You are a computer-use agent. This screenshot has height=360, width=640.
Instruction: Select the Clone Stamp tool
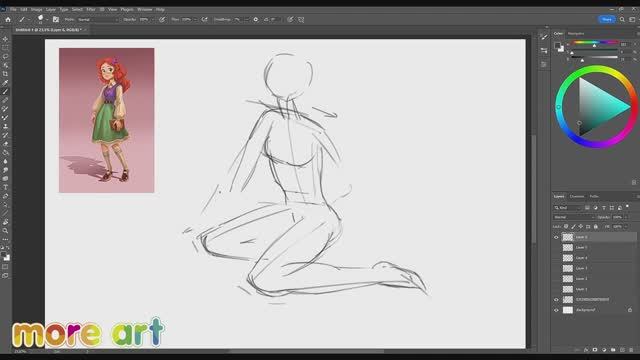pos(5,127)
